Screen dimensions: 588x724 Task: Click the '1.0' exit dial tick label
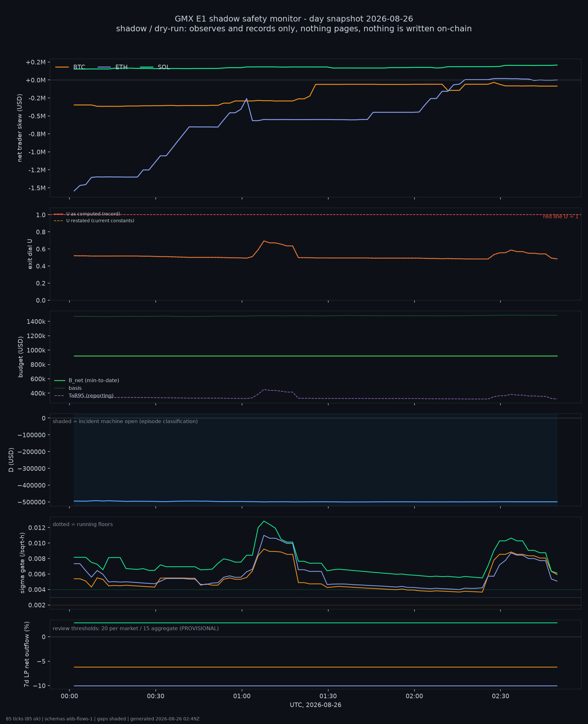point(41,215)
